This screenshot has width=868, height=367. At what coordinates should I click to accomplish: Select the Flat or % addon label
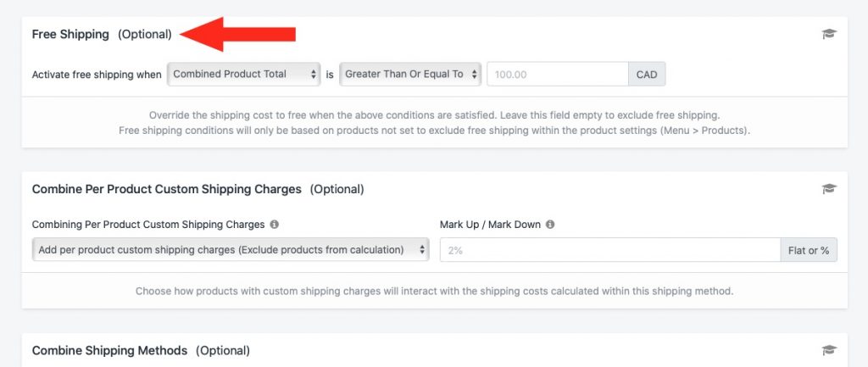[x=809, y=250]
